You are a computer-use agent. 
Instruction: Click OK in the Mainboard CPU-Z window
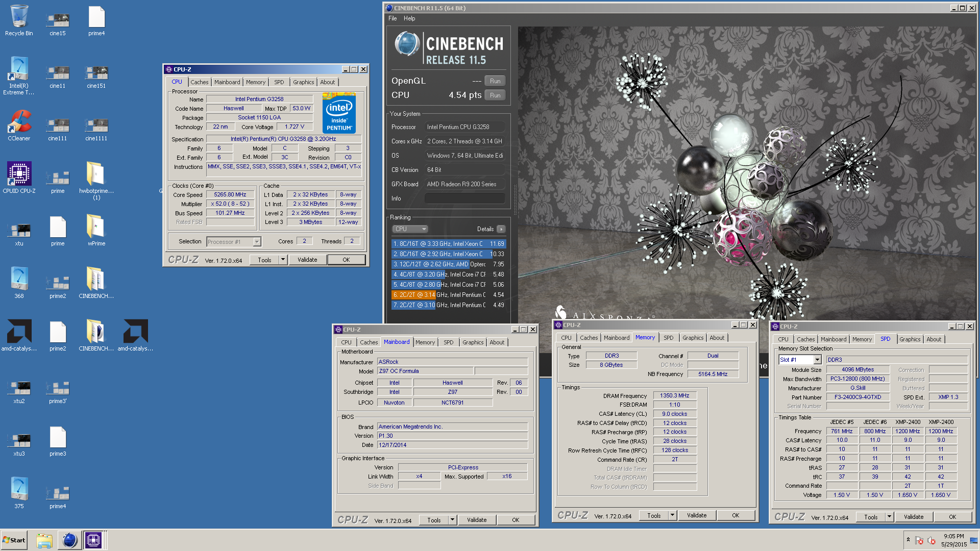click(x=516, y=520)
